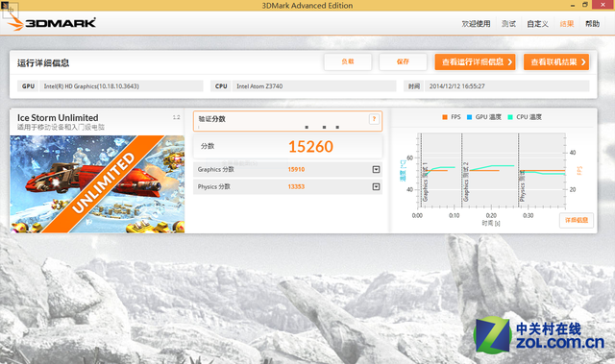Image resolution: width=615 pixels, height=364 pixels.
Task: Click the time field 2014/12/12 16:55:27
Action: coord(506,86)
